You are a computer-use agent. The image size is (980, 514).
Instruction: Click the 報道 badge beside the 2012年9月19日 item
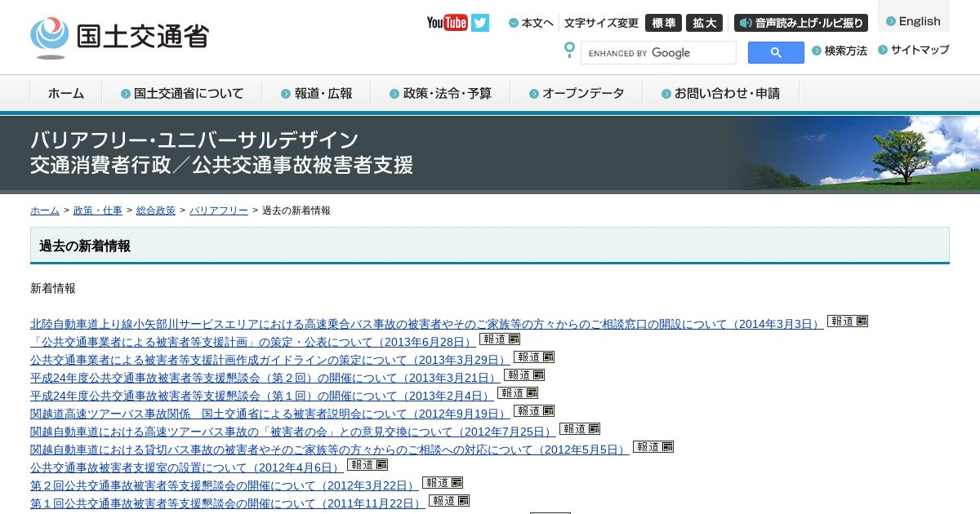coord(534,411)
